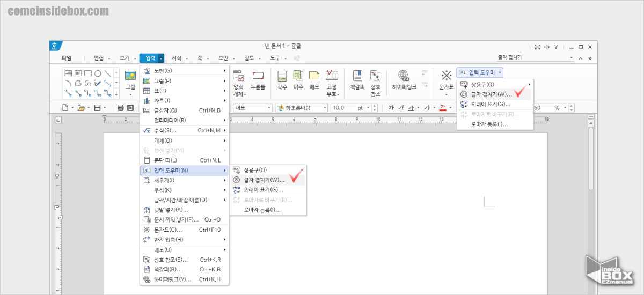Open the 파일 menu

(67, 58)
